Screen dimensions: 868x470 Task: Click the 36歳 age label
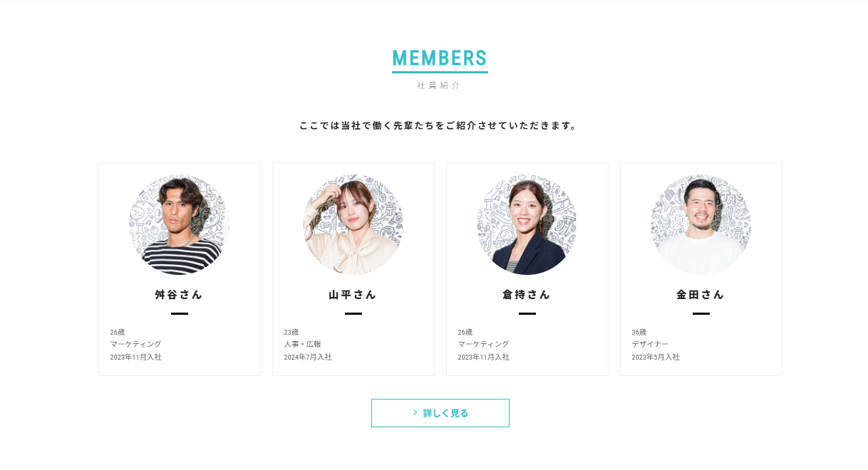tap(639, 332)
